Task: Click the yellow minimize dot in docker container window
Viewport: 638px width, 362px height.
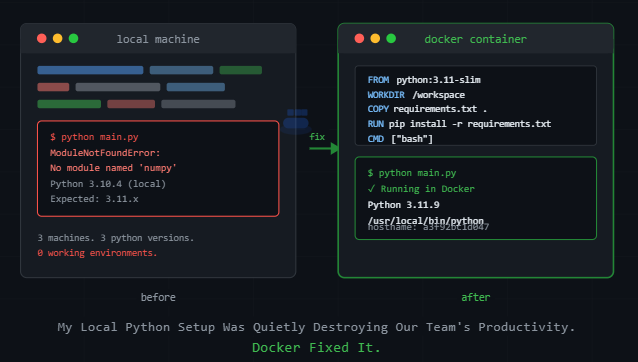Action: coord(375,38)
